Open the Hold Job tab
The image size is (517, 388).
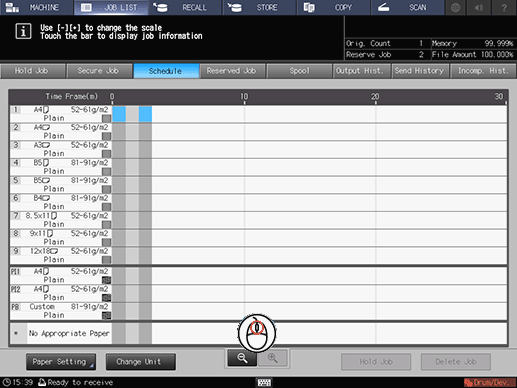(x=32, y=71)
